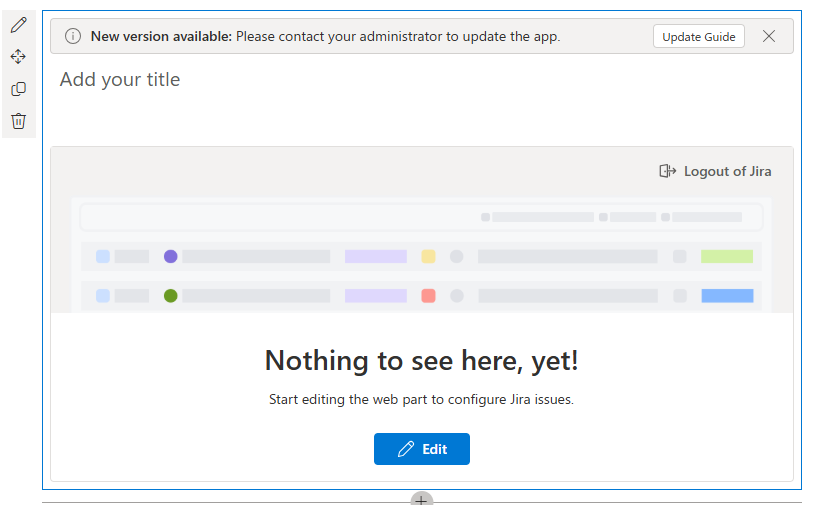This screenshot has height=505, width=819.
Task: Click the logout door icon beside Logout of Jira
Action: (x=668, y=171)
